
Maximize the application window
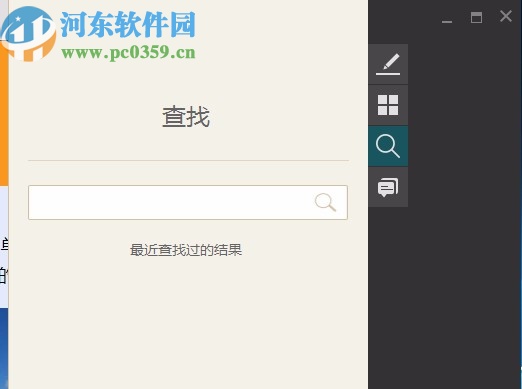point(476,17)
